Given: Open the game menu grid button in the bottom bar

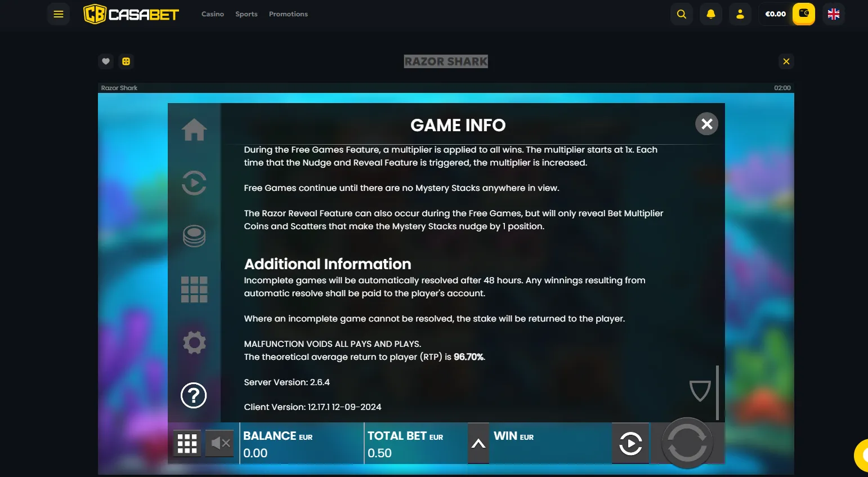Looking at the screenshot, I should pyautogui.click(x=187, y=443).
